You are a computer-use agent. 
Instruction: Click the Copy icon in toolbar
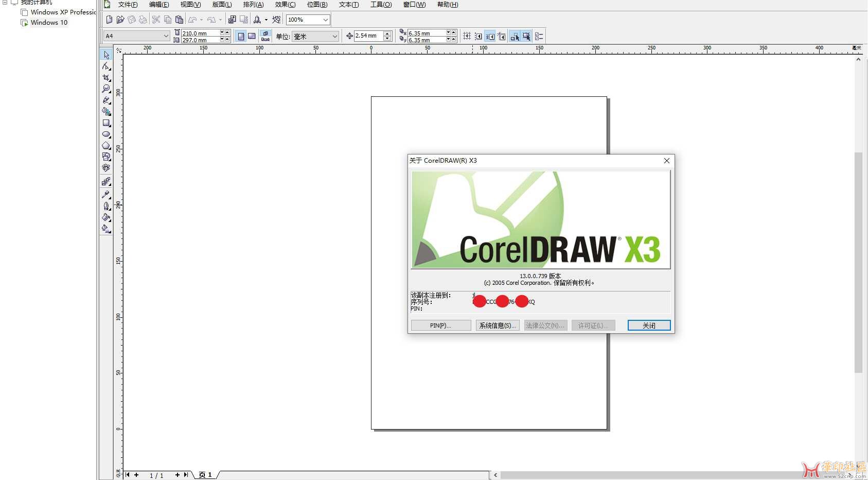tap(168, 20)
